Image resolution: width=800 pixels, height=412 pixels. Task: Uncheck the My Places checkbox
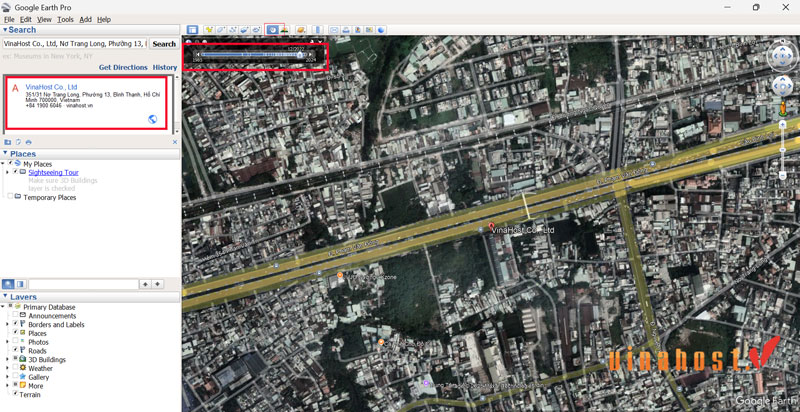[x=10, y=164]
